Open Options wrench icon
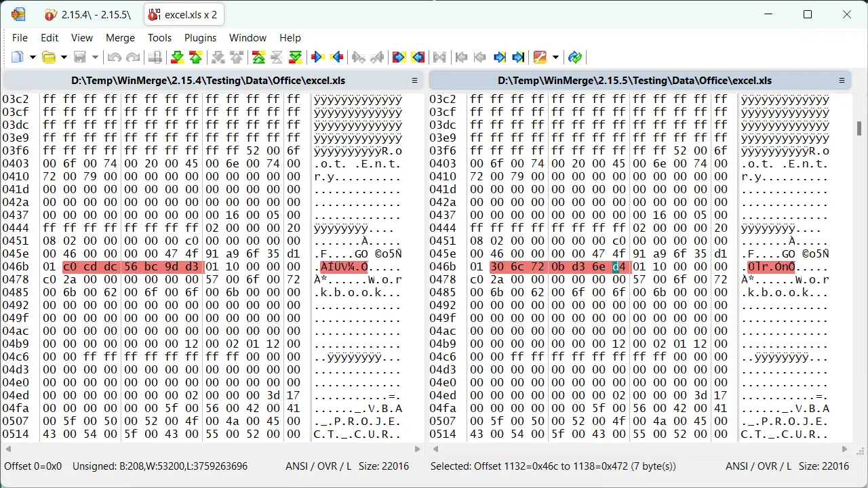868x488 pixels. [540, 58]
